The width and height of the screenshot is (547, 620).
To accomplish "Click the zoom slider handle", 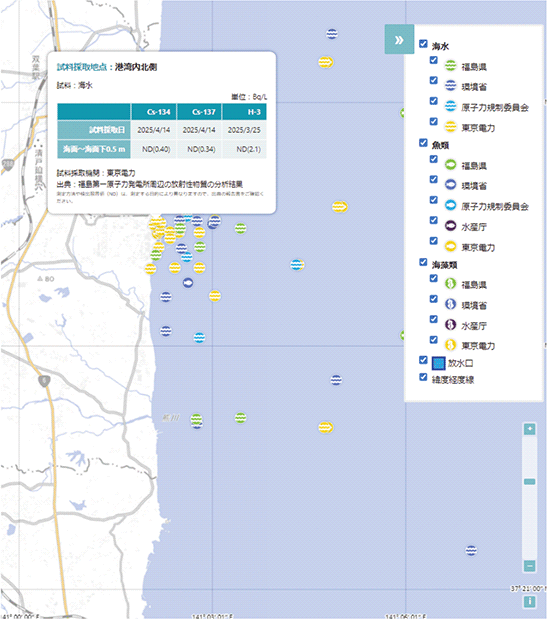I will click(530, 482).
